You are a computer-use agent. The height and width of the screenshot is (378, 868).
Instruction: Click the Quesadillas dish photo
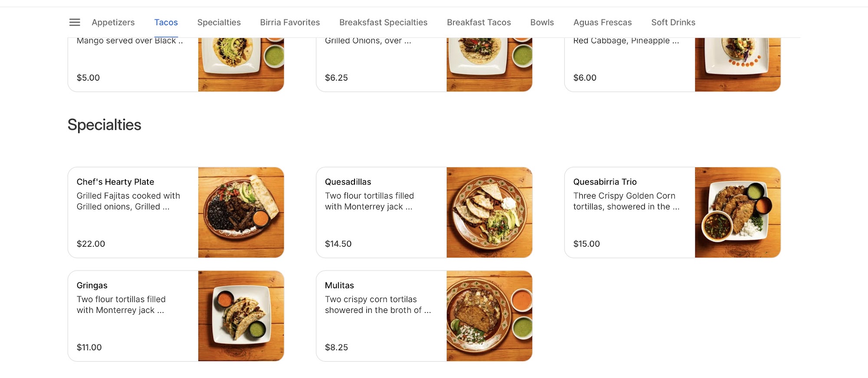pos(490,212)
